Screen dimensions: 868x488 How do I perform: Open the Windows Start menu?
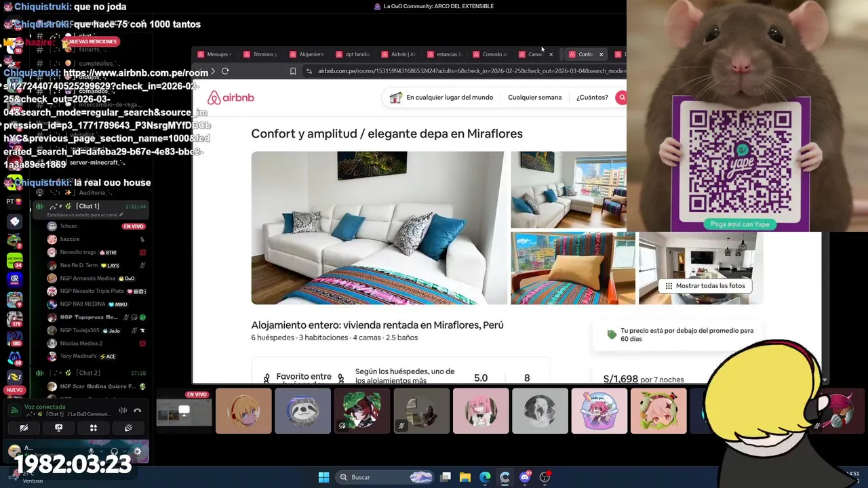tap(323, 477)
